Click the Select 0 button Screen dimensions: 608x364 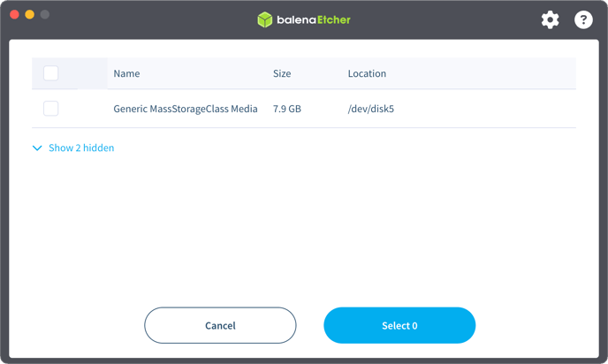(399, 325)
